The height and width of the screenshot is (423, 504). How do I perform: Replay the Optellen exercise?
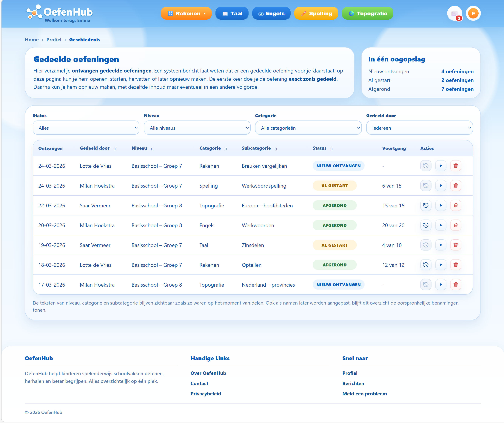pos(441,265)
